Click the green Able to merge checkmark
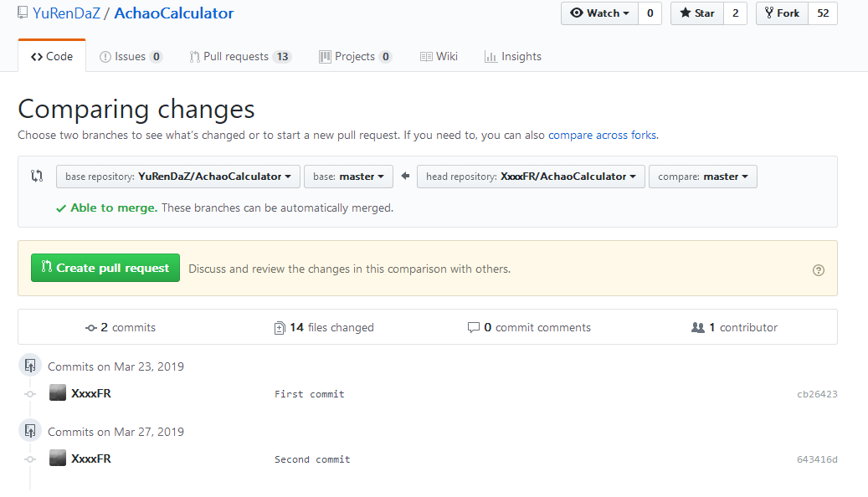 61,208
